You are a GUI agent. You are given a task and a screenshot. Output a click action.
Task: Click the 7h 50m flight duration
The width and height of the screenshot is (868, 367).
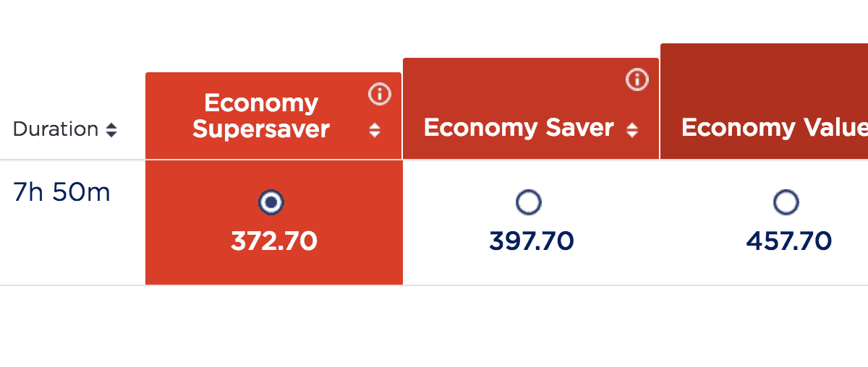click(x=61, y=193)
